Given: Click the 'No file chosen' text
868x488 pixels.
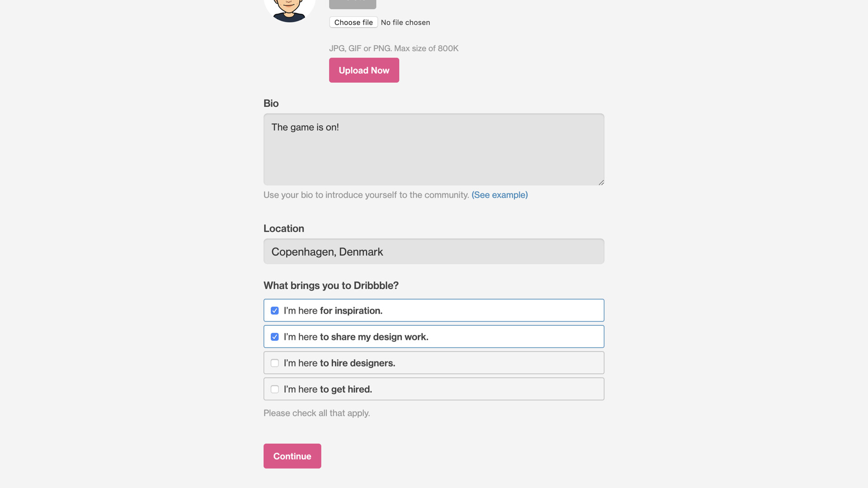Looking at the screenshot, I should [x=405, y=23].
